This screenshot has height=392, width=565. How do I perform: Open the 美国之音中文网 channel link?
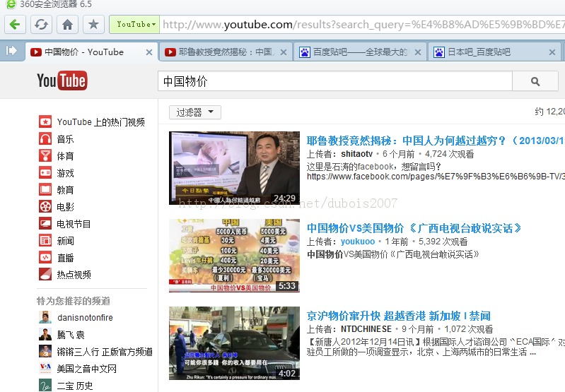point(87,369)
